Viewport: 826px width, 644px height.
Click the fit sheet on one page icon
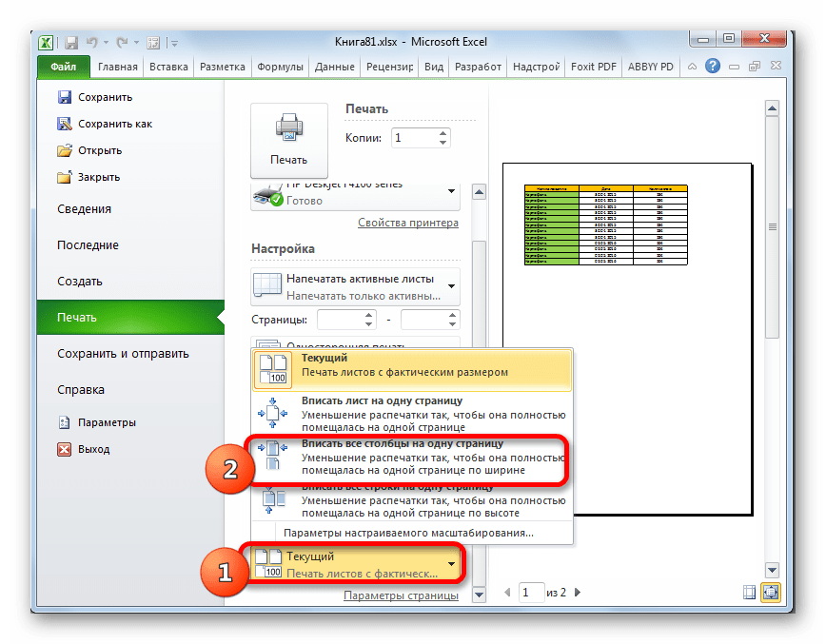(x=273, y=414)
